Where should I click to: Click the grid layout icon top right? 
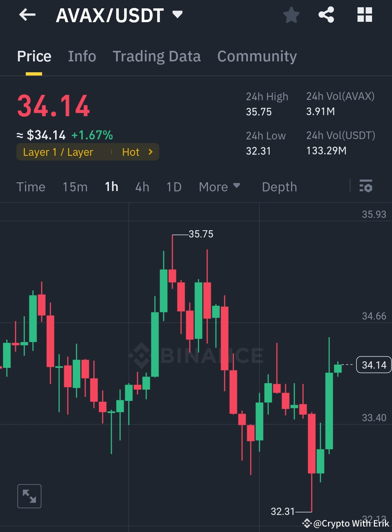pyautogui.click(x=364, y=15)
